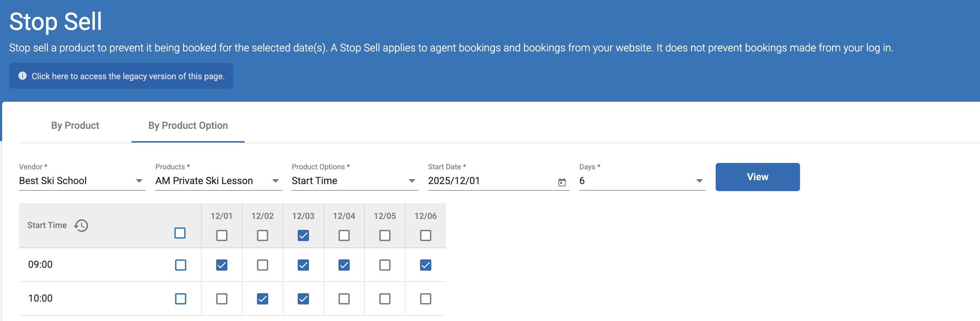Uncheck the 12/03 column header checkbox
This screenshot has height=321, width=980.
(303, 235)
